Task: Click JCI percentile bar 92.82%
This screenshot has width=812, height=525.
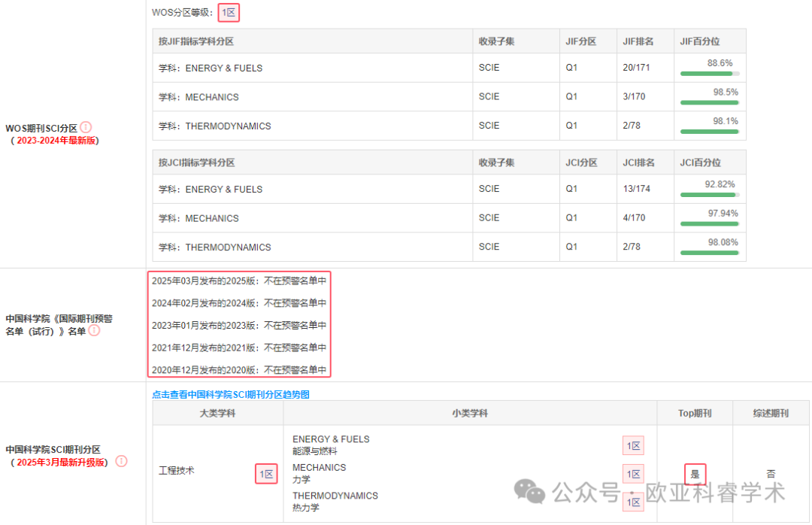Action: pos(710,195)
